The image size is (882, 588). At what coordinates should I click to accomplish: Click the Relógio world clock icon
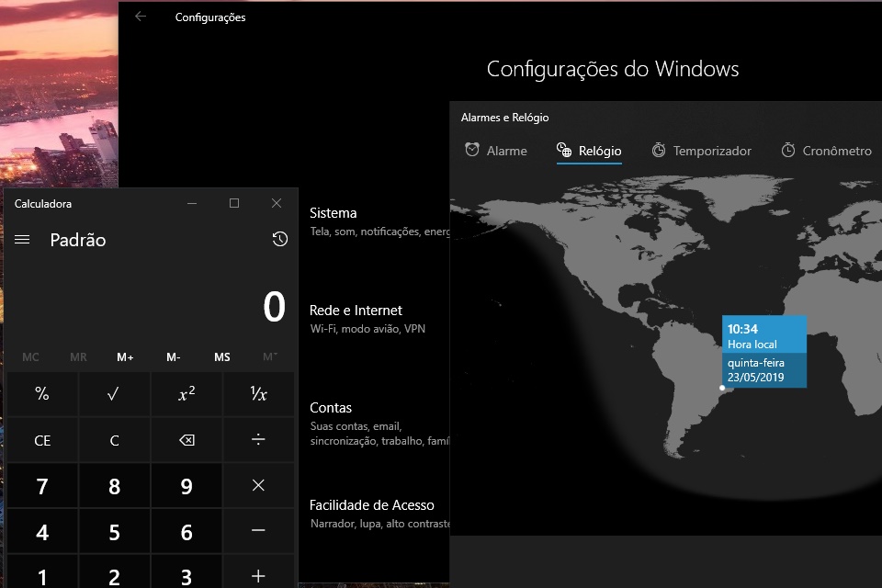(x=563, y=150)
